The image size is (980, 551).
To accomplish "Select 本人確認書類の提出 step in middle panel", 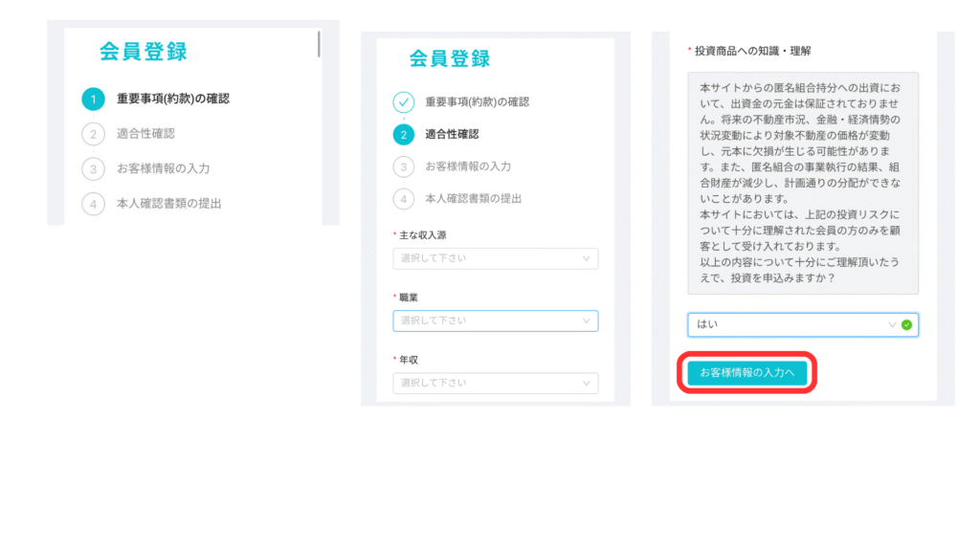I will click(x=473, y=199).
